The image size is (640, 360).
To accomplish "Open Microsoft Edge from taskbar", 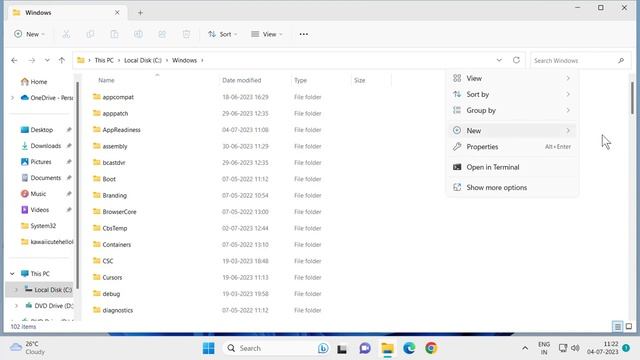I will (x=409, y=348).
